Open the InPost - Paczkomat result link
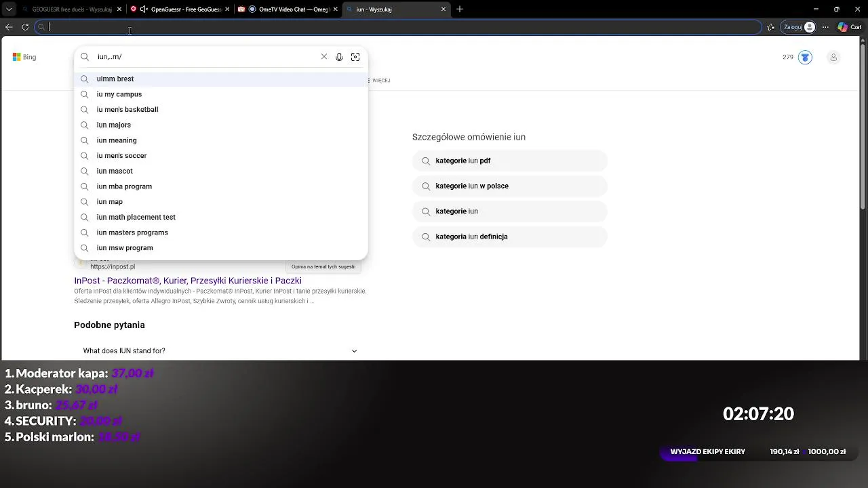 pyautogui.click(x=188, y=281)
